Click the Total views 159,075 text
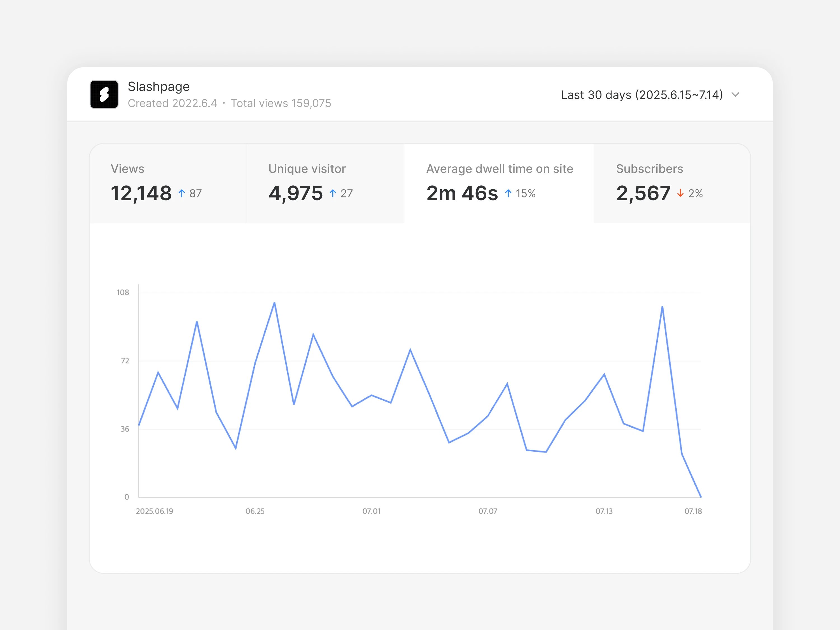The width and height of the screenshot is (840, 630). pyautogui.click(x=281, y=103)
